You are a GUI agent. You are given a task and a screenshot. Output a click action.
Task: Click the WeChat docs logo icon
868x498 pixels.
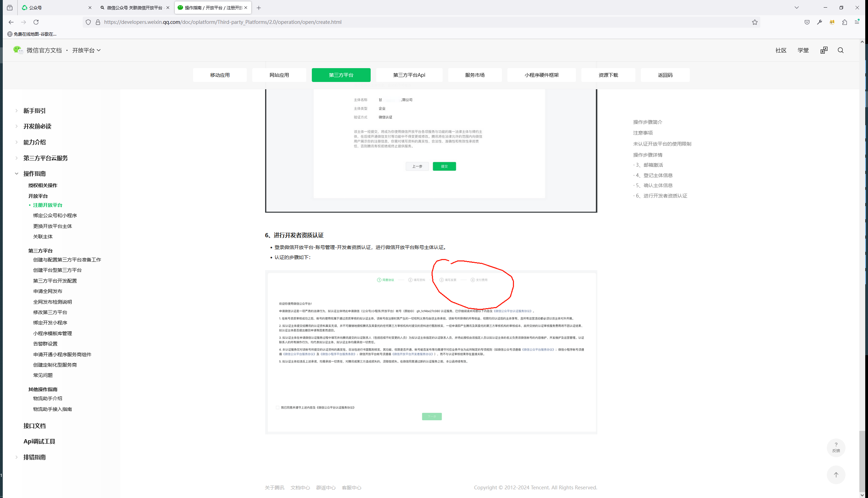coord(18,50)
